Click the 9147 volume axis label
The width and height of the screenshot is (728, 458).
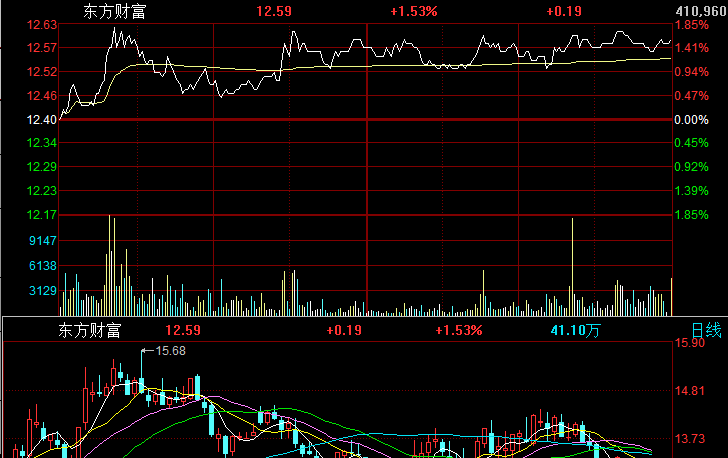point(43,241)
